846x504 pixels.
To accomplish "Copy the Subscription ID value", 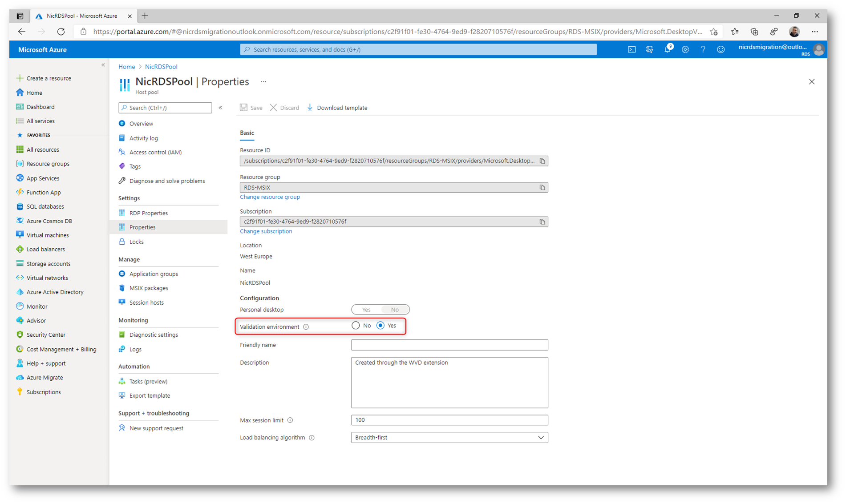I will [542, 222].
